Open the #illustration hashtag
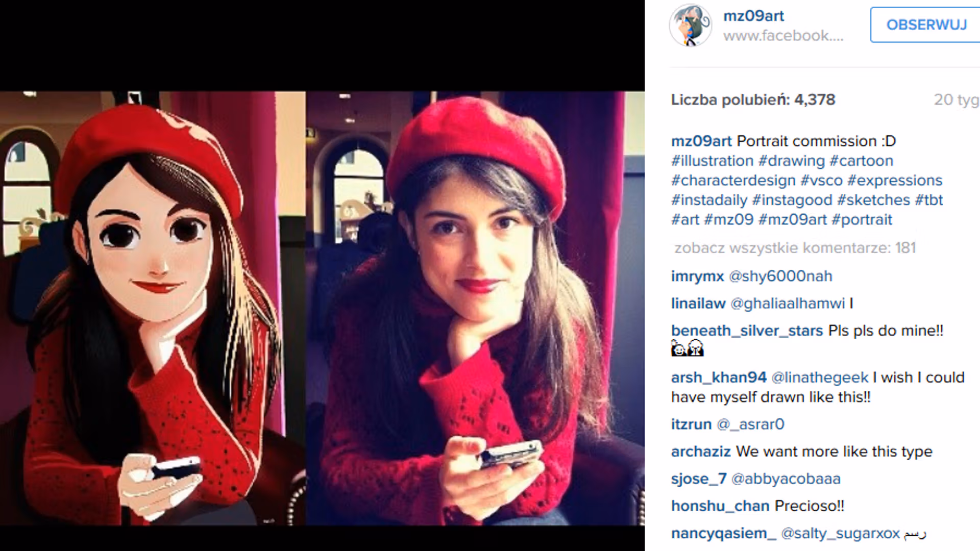Viewport: 980px width, 551px height. pos(712,161)
